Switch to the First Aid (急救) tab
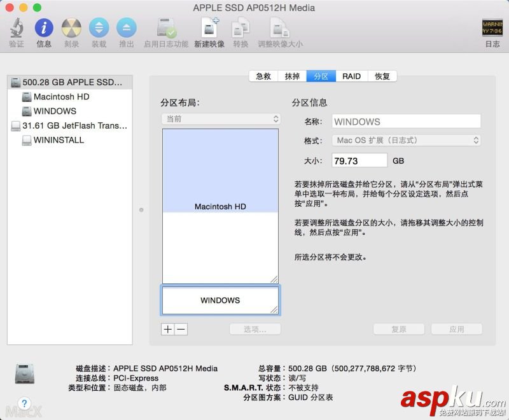The width and height of the screenshot is (509, 420). (263, 76)
